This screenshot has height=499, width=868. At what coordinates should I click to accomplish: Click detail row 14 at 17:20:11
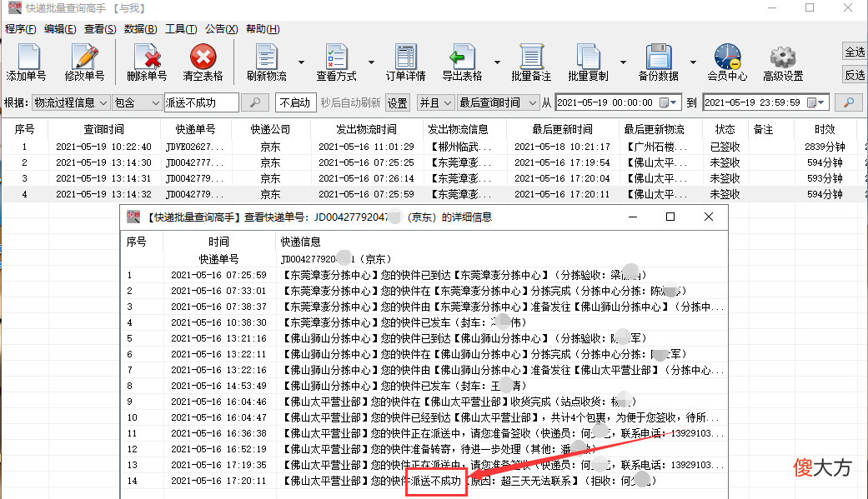coord(424,481)
